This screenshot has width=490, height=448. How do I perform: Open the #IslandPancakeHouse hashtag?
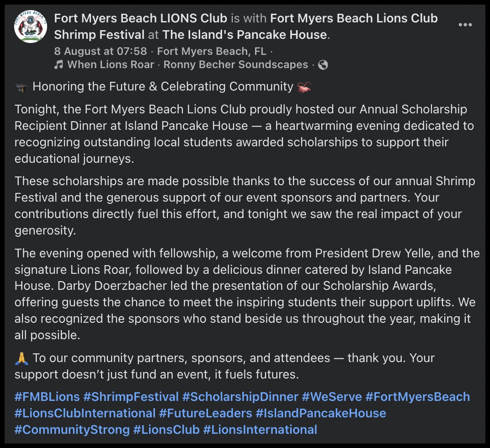coord(321,413)
